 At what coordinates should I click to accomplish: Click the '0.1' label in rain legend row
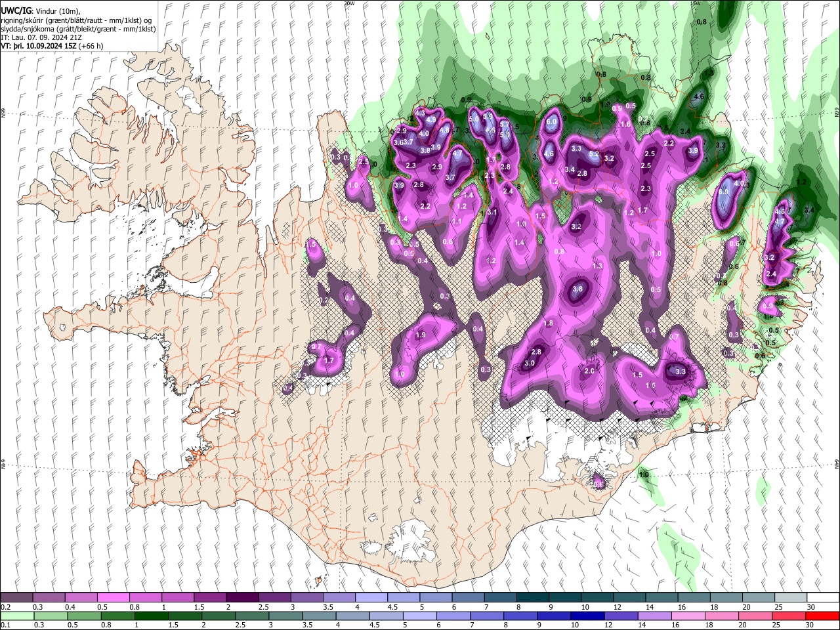coord(5,625)
